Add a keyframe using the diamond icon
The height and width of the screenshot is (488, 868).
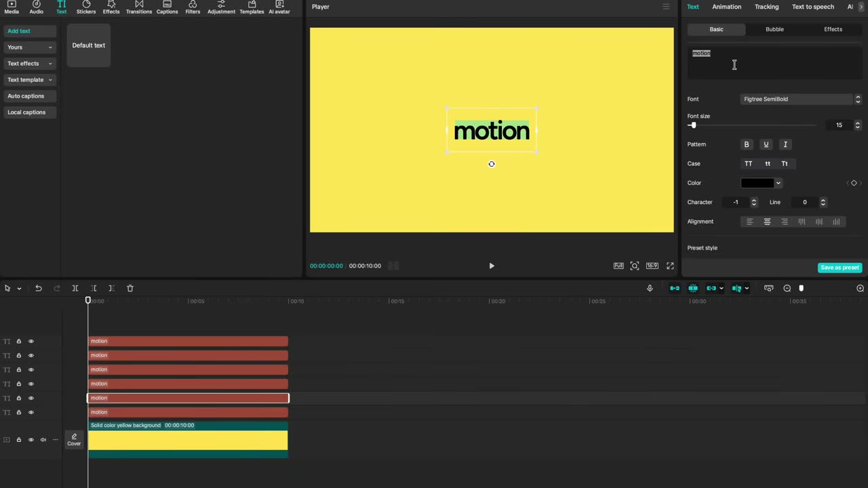pyautogui.click(x=854, y=183)
